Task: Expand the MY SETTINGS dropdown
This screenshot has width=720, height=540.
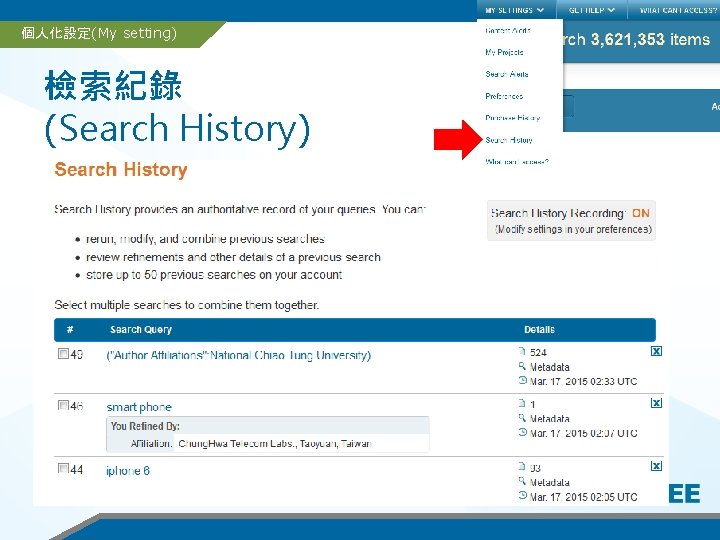Action: (515, 10)
